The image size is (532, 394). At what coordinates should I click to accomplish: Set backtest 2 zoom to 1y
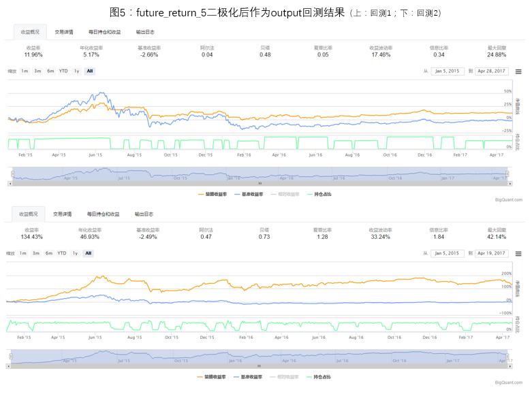click(x=76, y=253)
